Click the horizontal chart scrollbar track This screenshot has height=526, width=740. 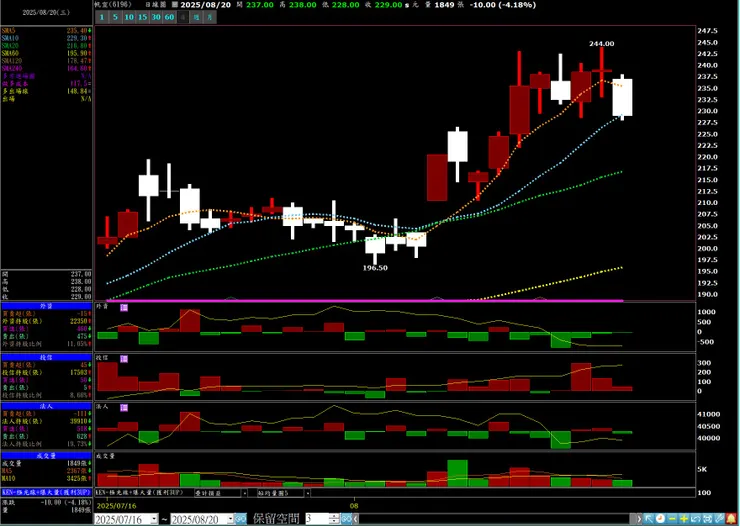pyautogui.click(x=497, y=519)
